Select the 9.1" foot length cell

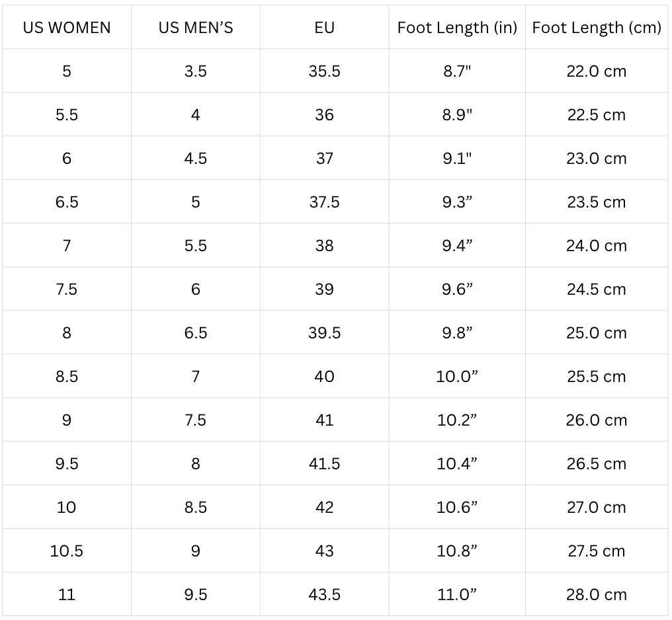point(457,159)
